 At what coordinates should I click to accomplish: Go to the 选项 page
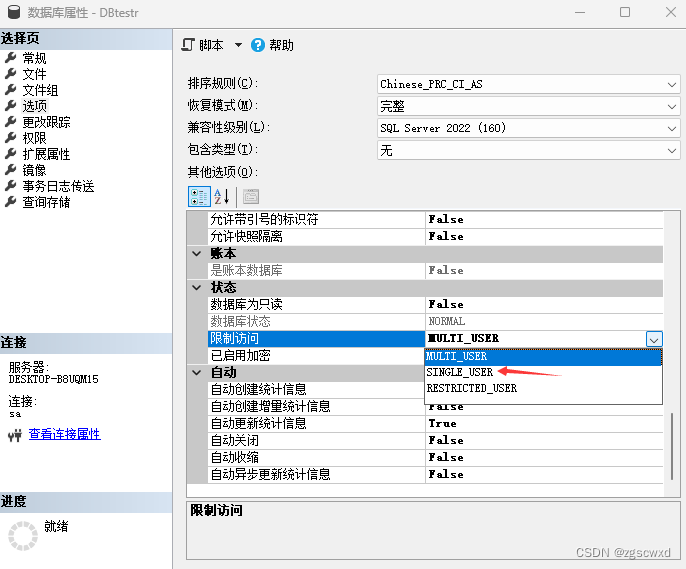[34, 106]
